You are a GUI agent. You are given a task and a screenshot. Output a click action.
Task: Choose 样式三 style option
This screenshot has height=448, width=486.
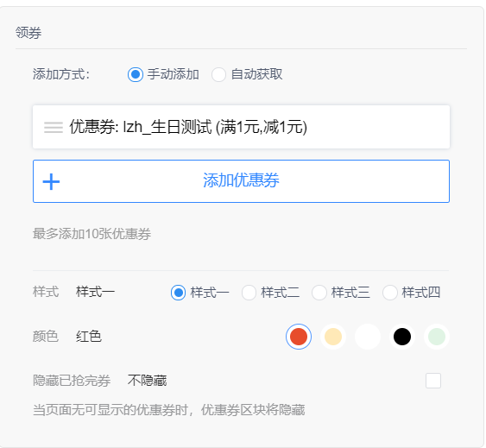319,293
